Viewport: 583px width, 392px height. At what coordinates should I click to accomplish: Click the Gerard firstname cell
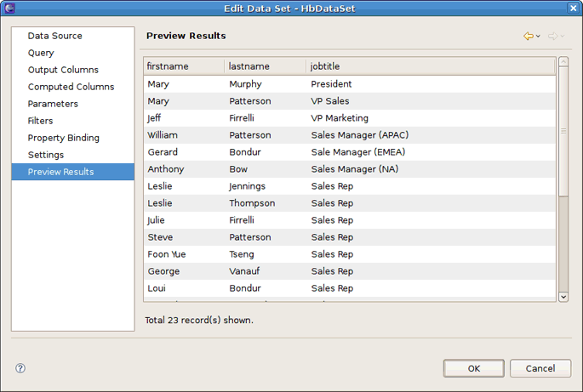click(163, 152)
